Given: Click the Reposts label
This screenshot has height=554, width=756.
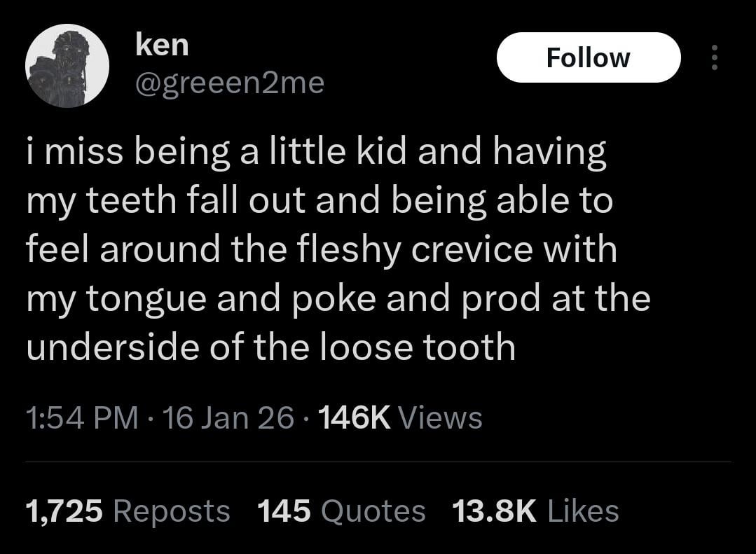Looking at the screenshot, I should coord(171,511).
